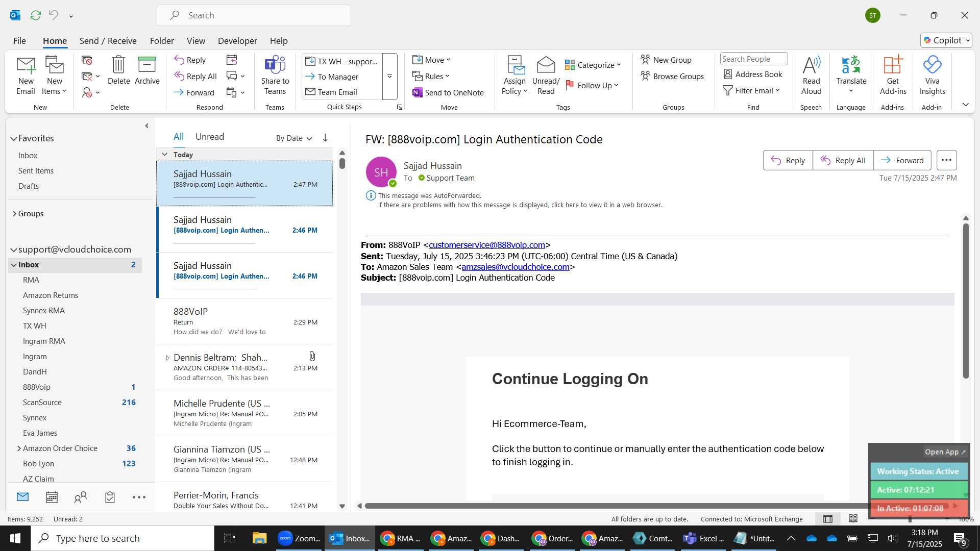Reverse sort order arrow in message list
This screenshot has height=551, width=980.
tap(325, 138)
